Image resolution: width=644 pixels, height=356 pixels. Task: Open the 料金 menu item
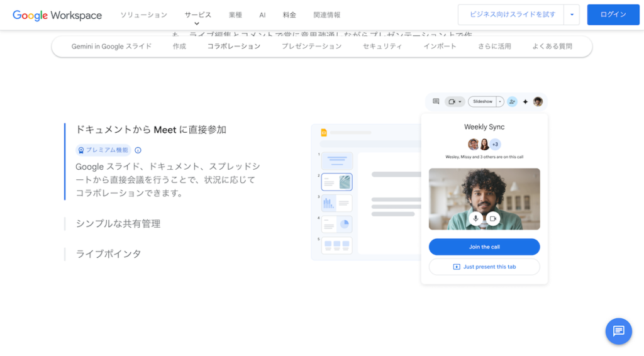point(289,15)
